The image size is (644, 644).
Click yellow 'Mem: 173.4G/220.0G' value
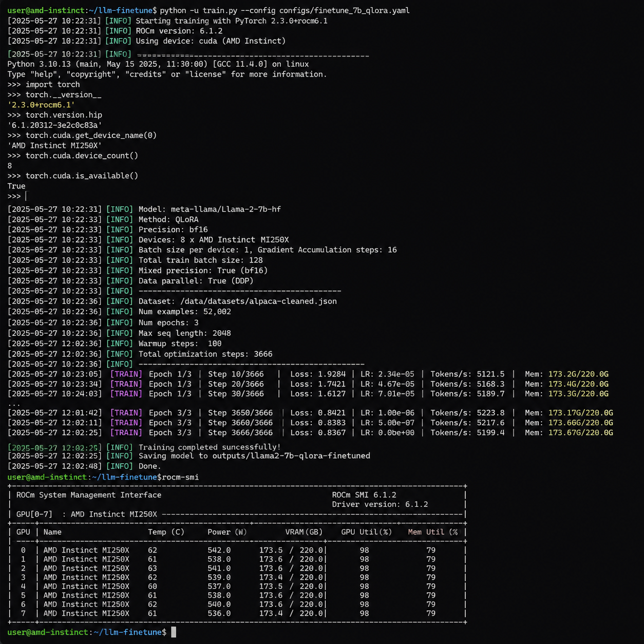(566, 384)
